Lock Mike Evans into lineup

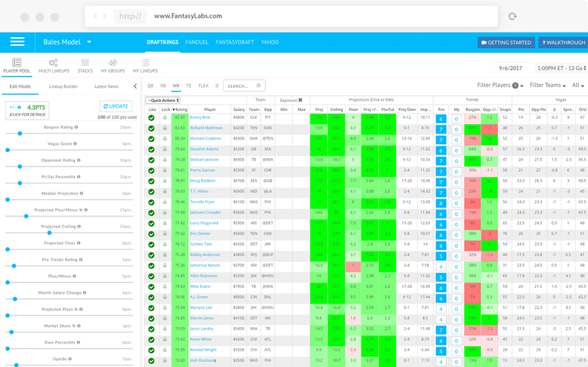pyautogui.click(x=165, y=287)
